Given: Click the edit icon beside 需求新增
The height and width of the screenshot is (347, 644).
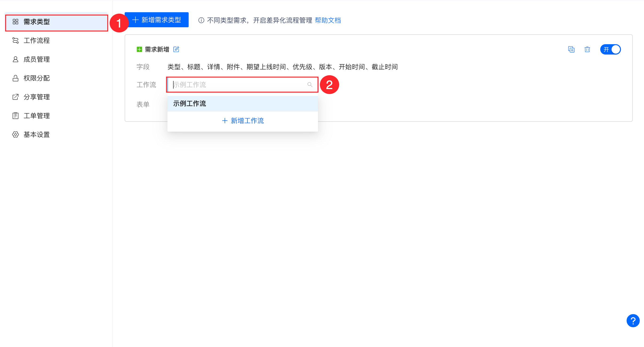Looking at the screenshot, I should pos(176,49).
